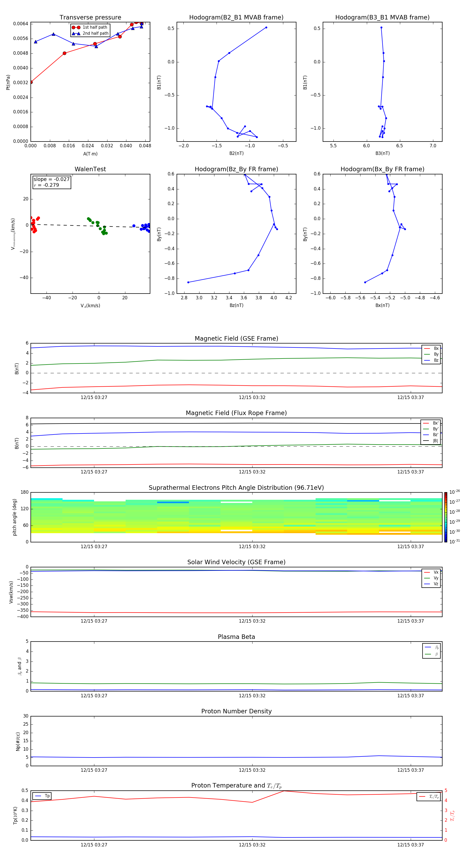Click the "Hodogram(Bz_By FR frame)" title

pyautogui.click(x=236, y=169)
